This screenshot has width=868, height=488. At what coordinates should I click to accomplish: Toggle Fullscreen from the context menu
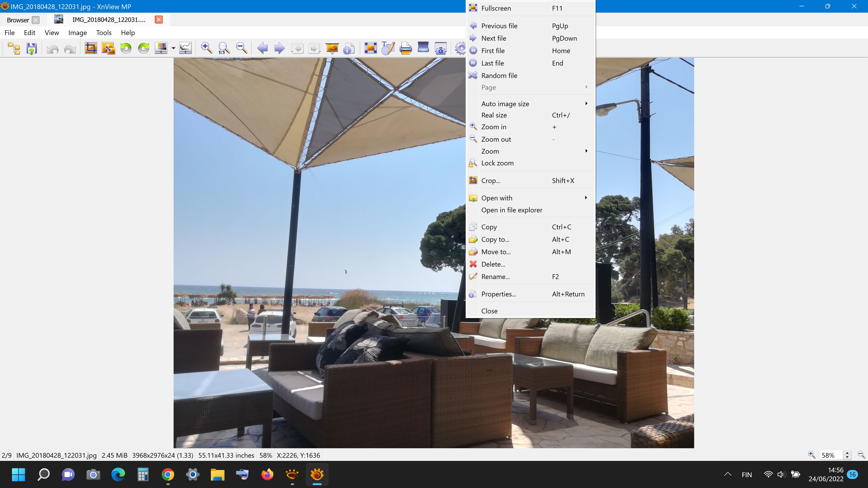click(x=496, y=8)
